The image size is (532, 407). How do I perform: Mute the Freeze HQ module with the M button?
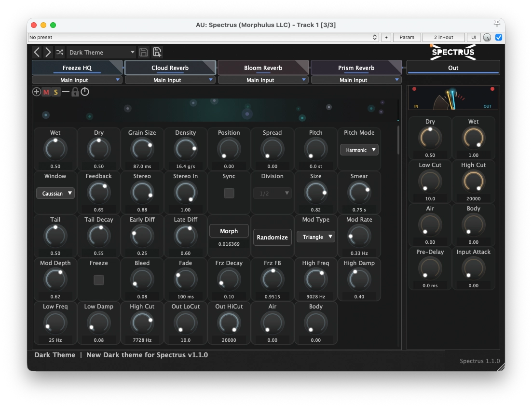tap(46, 91)
